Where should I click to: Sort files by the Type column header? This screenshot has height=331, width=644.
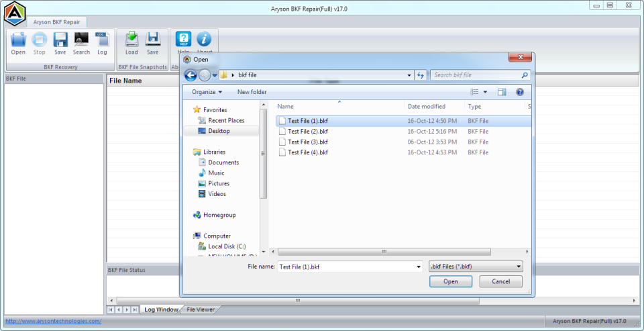point(495,107)
